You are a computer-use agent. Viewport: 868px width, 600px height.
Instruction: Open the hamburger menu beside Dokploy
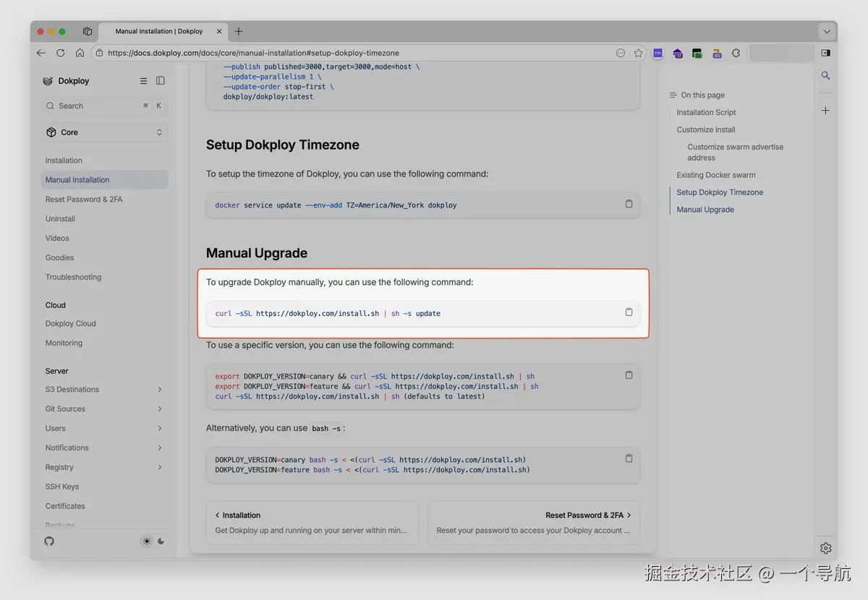[143, 81]
